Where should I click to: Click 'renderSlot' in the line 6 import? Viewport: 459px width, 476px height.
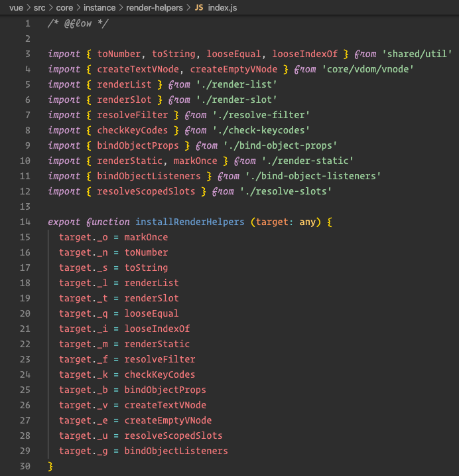pyautogui.click(x=124, y=100)
